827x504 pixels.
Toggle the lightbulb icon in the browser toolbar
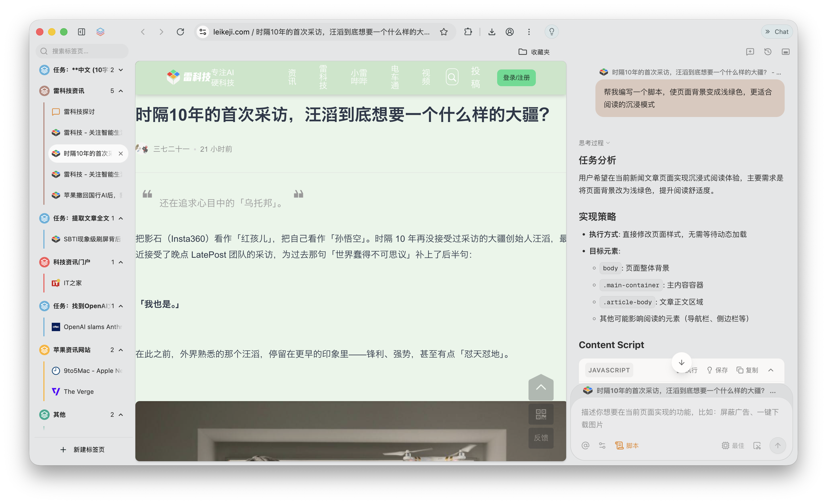click(x=552, y=32)
